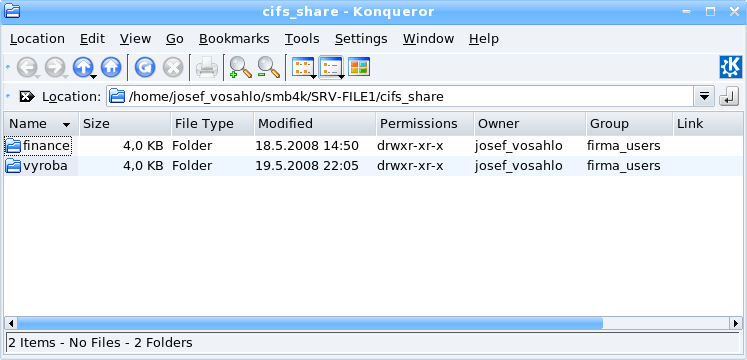Zoom out with magnifier minus icon
The width and height of the screenshot is (747, 360).
[x=269, y=68]
